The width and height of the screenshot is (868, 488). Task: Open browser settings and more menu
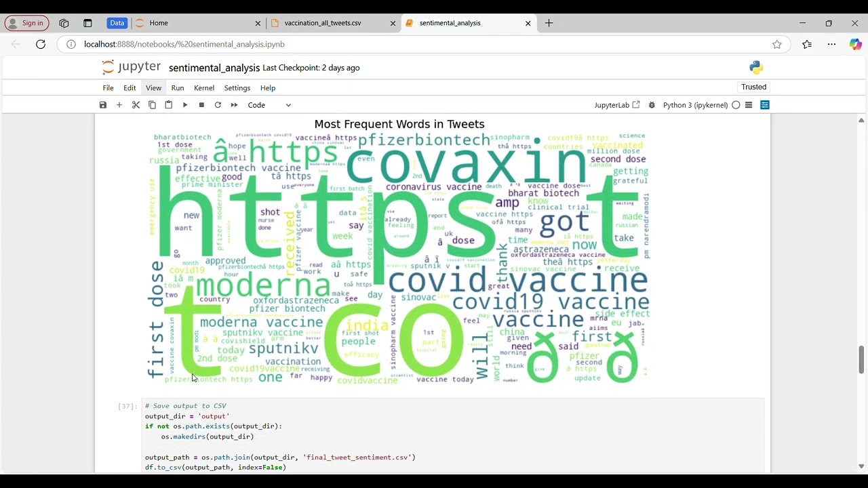[x=831, y=44]
